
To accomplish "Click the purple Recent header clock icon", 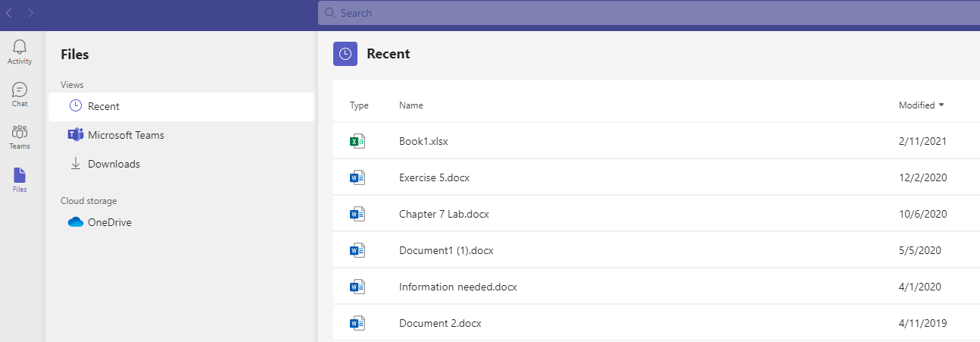I will click(345, 54).
